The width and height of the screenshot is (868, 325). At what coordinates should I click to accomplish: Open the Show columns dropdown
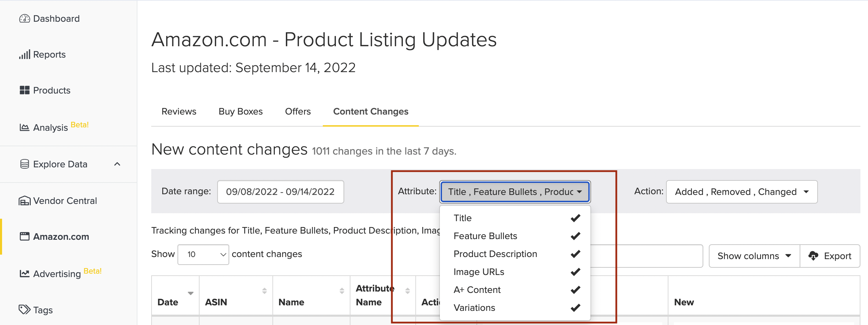(754, 256)
